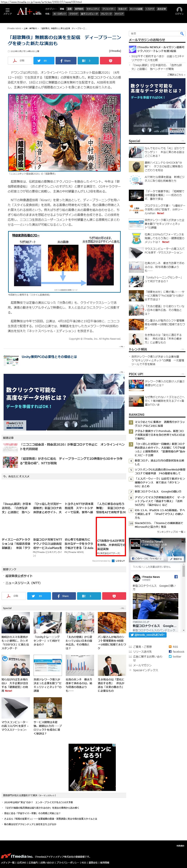Tweet using the Twitter button under the headline
This screenshot has height=868, width=187.
point(43,61)
